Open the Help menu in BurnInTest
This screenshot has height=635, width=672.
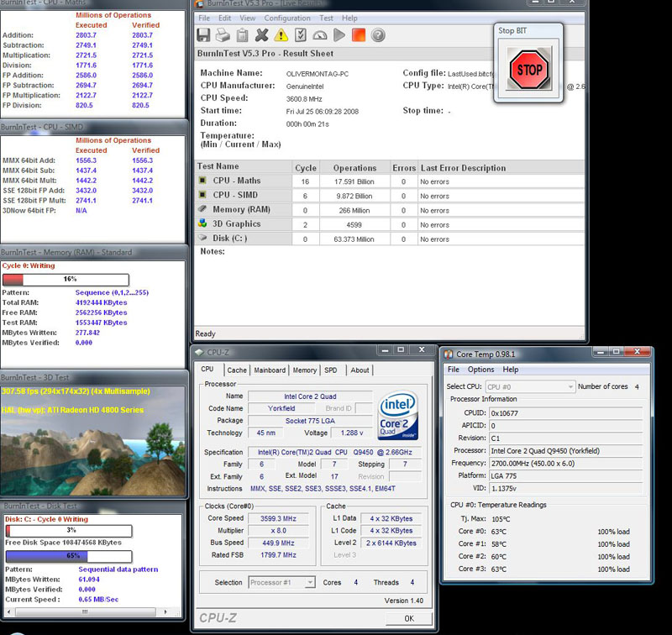pyautogui.click(x=349, y=18)
